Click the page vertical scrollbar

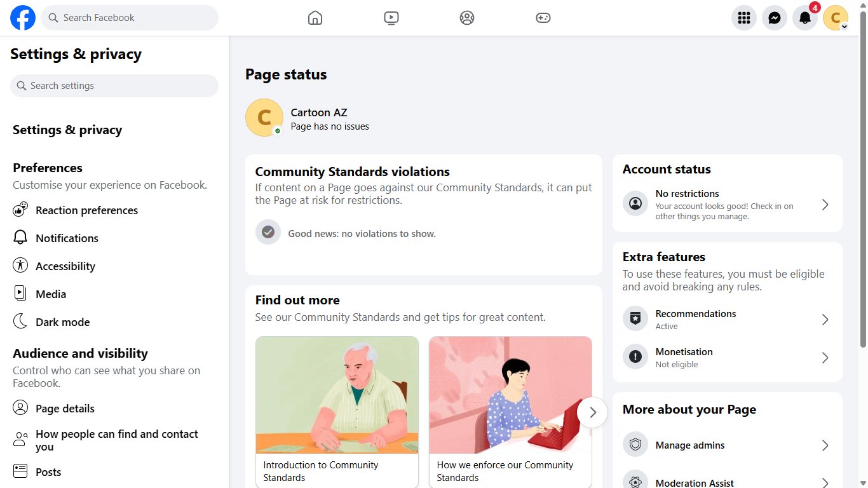[x=863, y=191]
